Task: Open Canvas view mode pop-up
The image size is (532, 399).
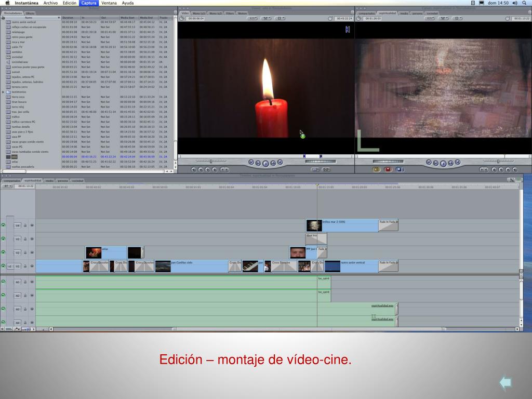Action: click(x=457, y=18)
